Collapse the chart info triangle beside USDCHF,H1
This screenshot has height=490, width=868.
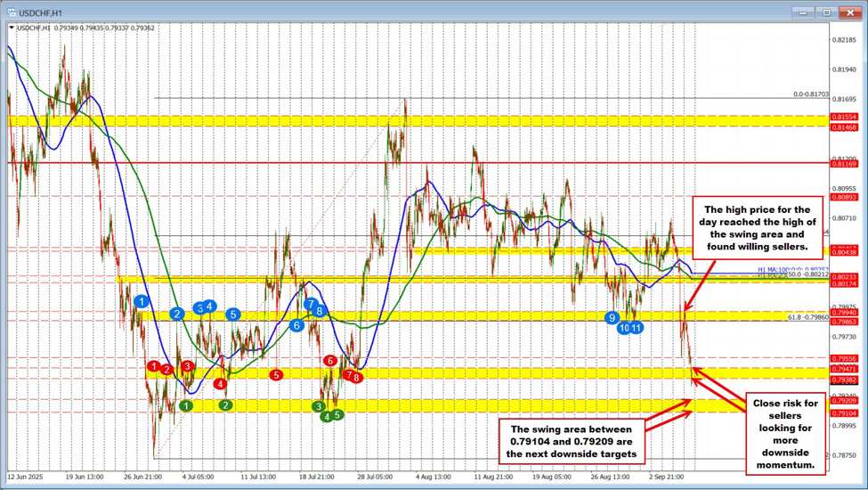[x=12, y=27]
